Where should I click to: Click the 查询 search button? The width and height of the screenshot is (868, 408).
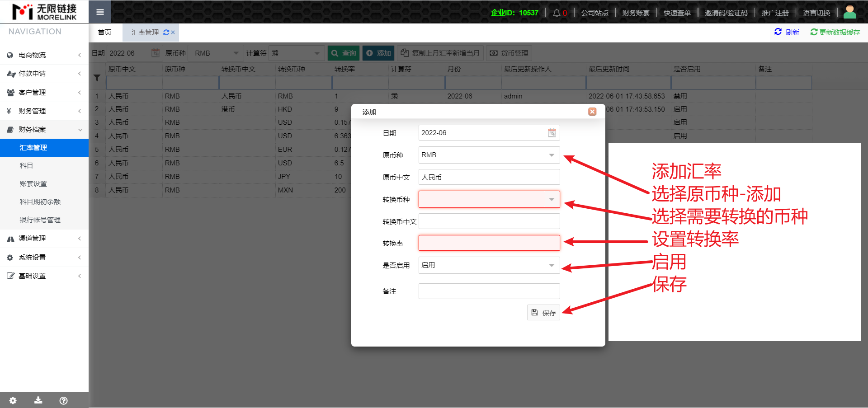(x=344, y=53)
